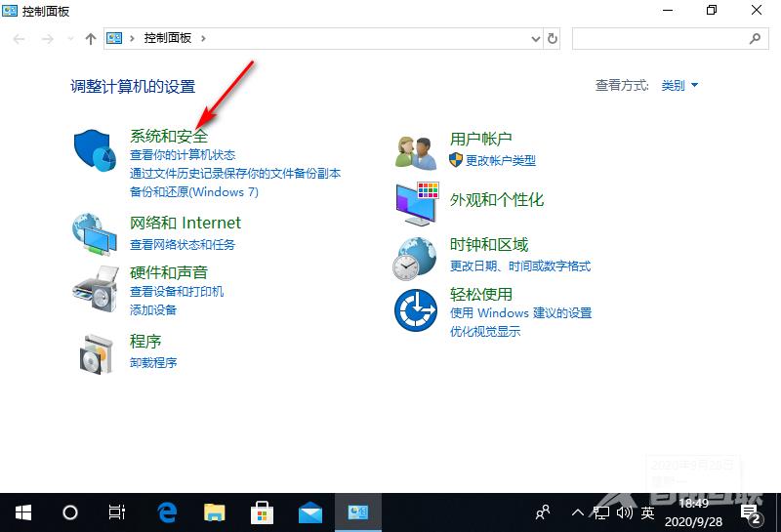Screen dimensions: 781x532
Task: Open the taskbar clock and date
Action: click(693, 512)
